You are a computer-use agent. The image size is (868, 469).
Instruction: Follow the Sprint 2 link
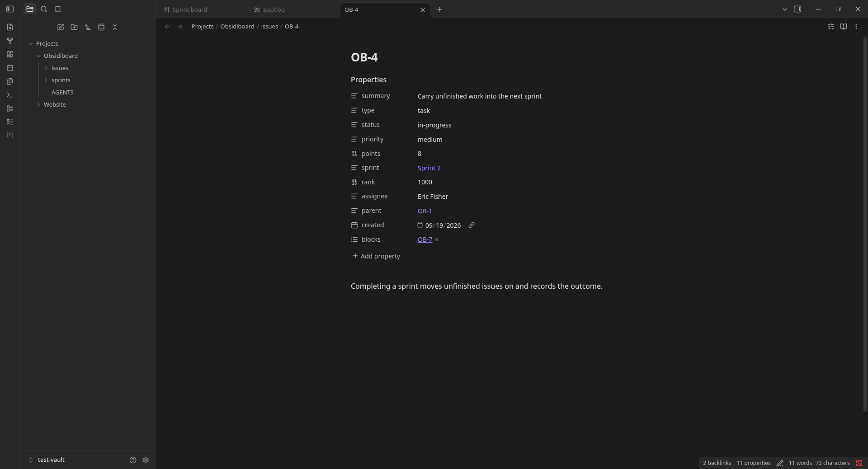point(429,168)
